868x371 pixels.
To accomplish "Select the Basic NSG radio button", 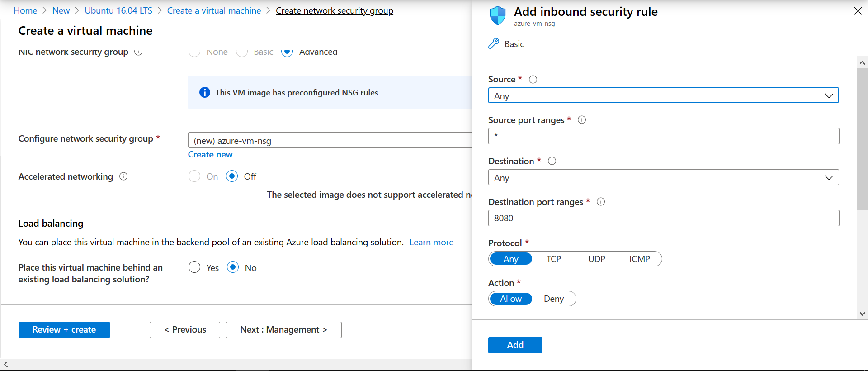I will (x=242, y=52).
